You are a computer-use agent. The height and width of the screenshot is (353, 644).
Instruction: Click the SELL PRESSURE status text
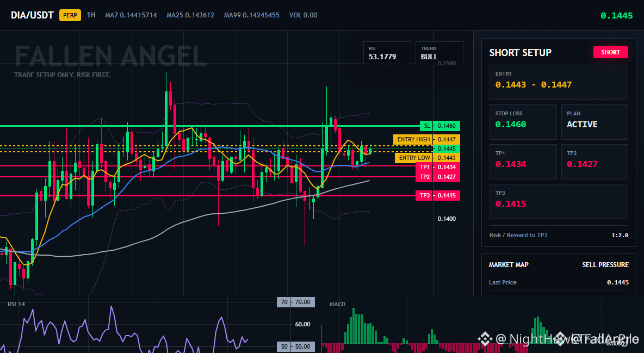605,265
